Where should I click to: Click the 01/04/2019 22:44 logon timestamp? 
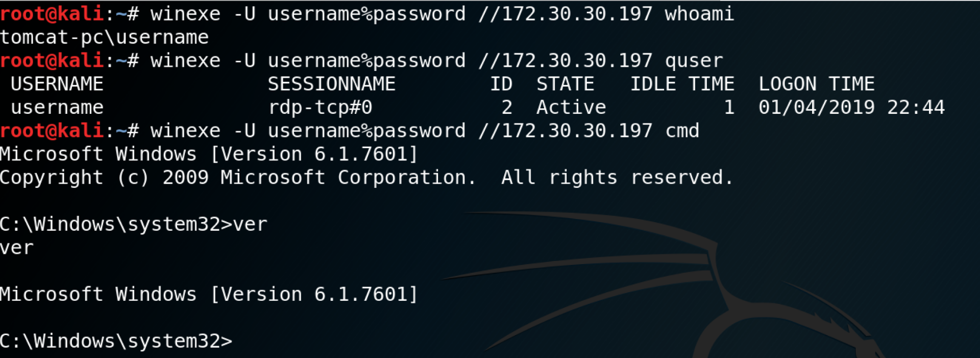coord(851,107)
